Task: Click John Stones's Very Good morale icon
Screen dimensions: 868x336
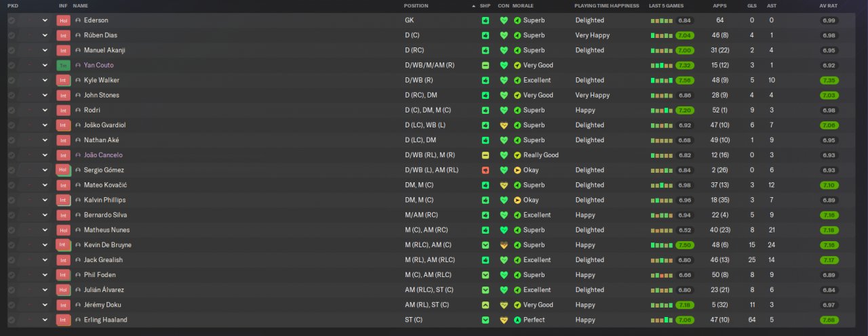Action: point(517,95)
